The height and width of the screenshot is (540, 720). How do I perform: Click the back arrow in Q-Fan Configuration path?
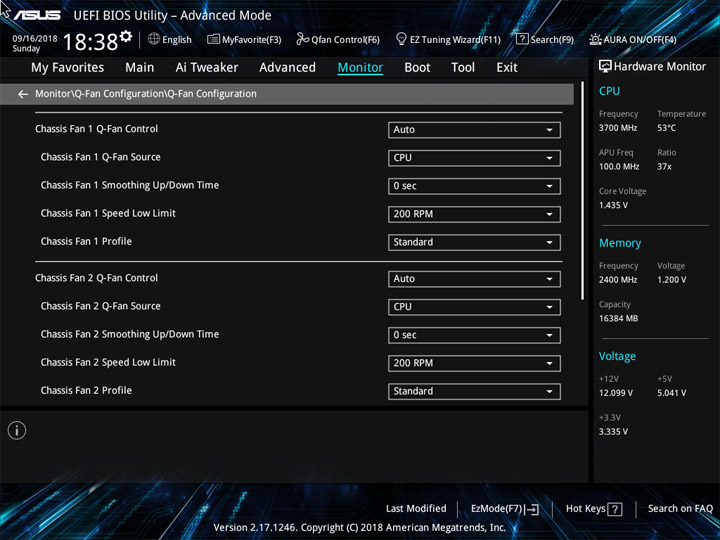[23, 94]
